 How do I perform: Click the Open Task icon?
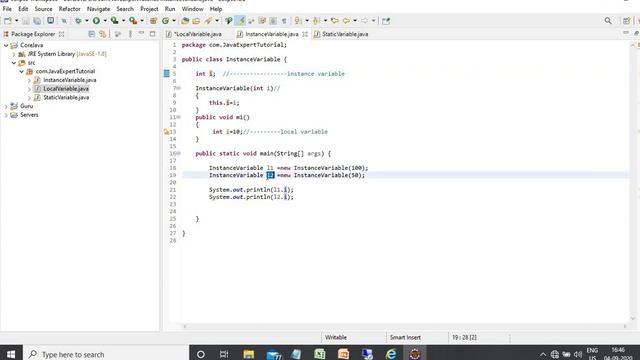196,21
